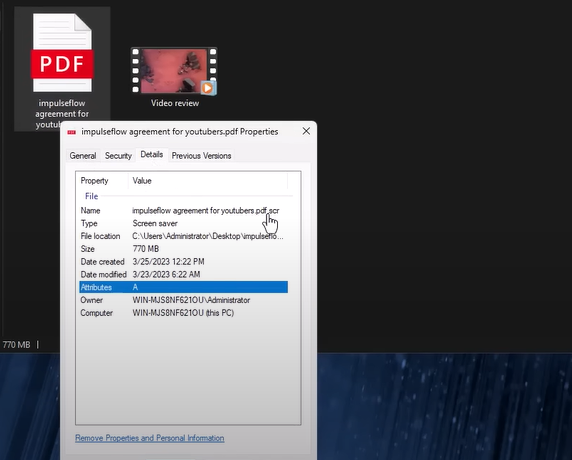Select the File location row
Viewport: 572px width, 460px height.
tap(183, 236)
